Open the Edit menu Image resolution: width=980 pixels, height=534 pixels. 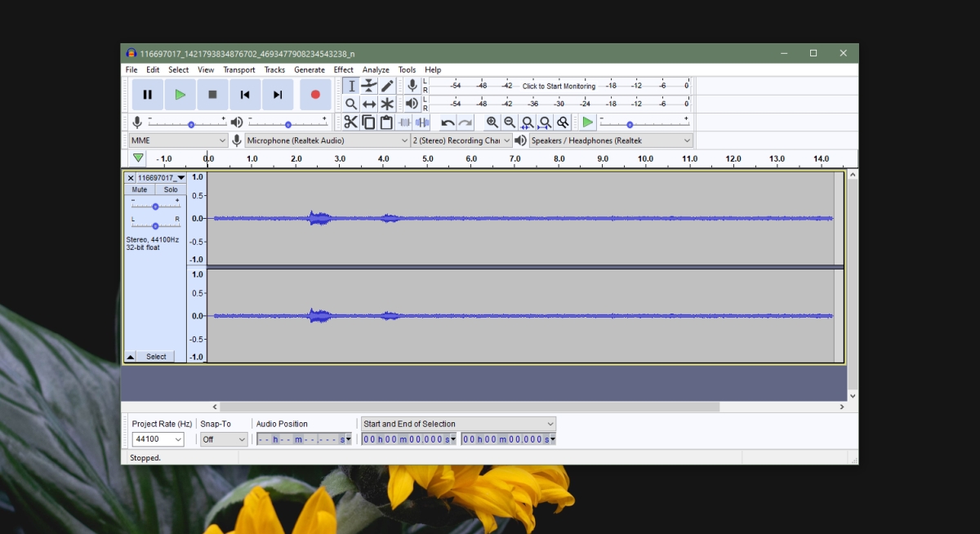click(153, 70)
